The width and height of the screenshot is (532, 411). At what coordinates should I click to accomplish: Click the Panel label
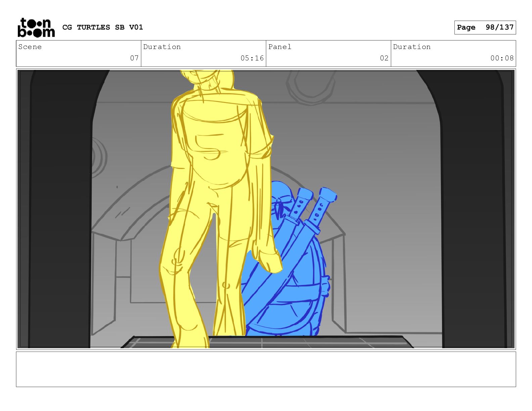click(280, 47)
